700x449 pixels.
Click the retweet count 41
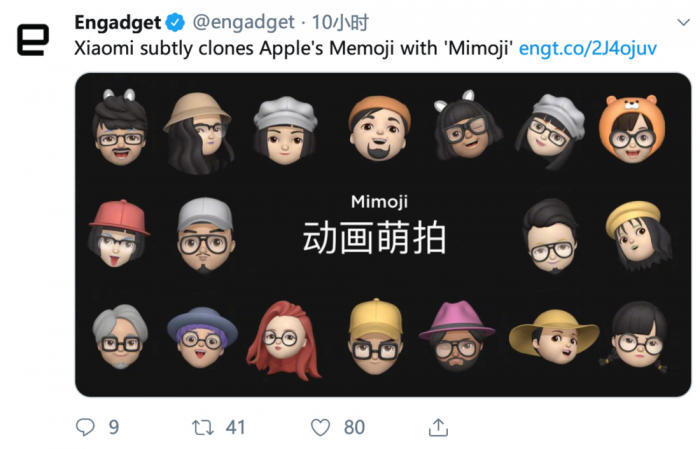235,427
